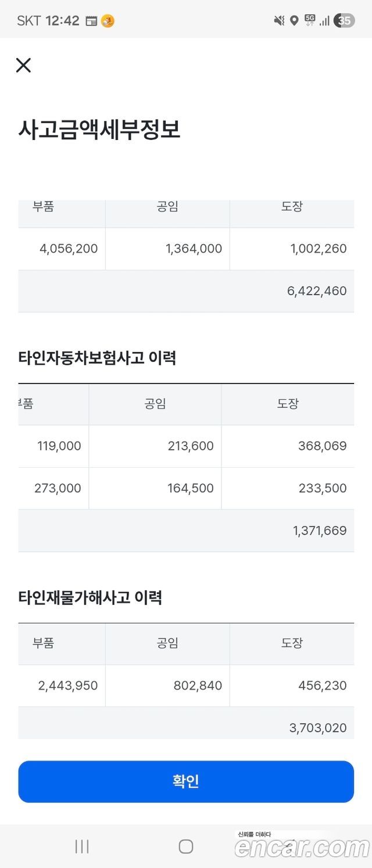Tap the battery indicator showing 35

(x=344, y=21)
